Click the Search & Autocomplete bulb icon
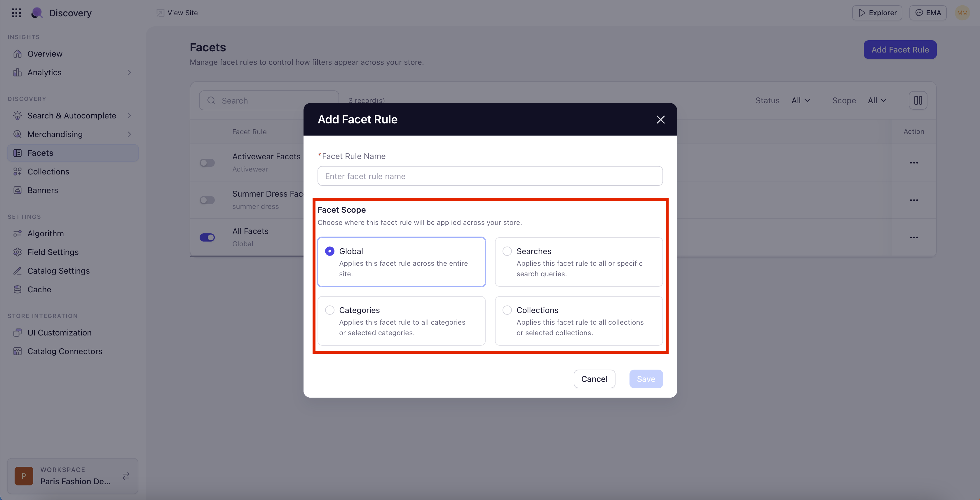Viewport: 980px width, 500px height. coord(18,116)
